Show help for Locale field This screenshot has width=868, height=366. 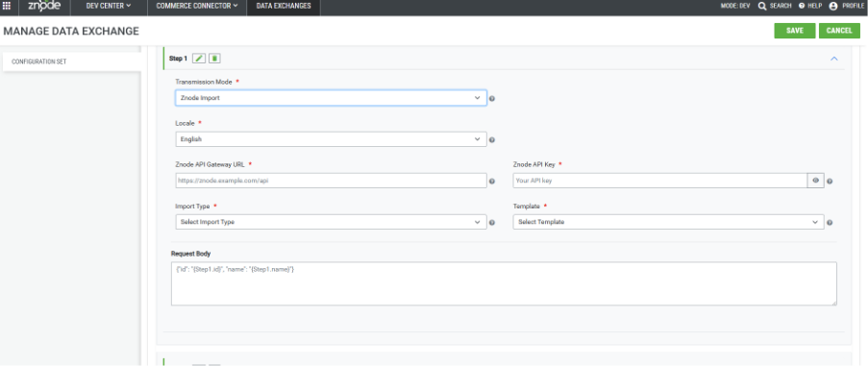click(492, 140)
